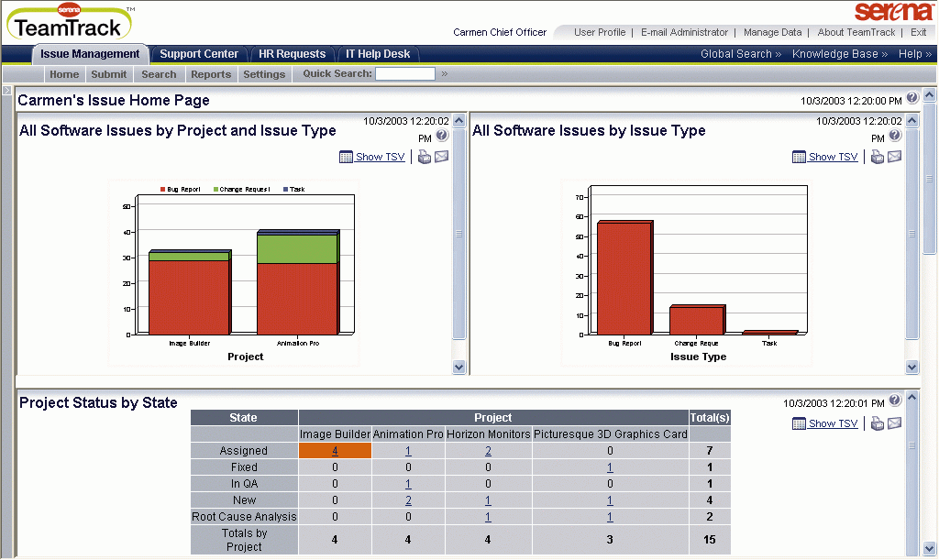Viewport: 939px width, 560px height.
Task: Open the Manage Data link
Action: [772, 32]
